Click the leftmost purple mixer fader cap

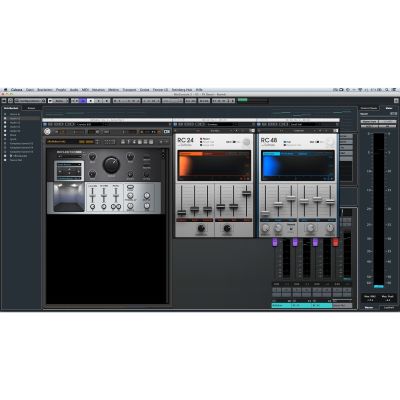coord(275,242)
